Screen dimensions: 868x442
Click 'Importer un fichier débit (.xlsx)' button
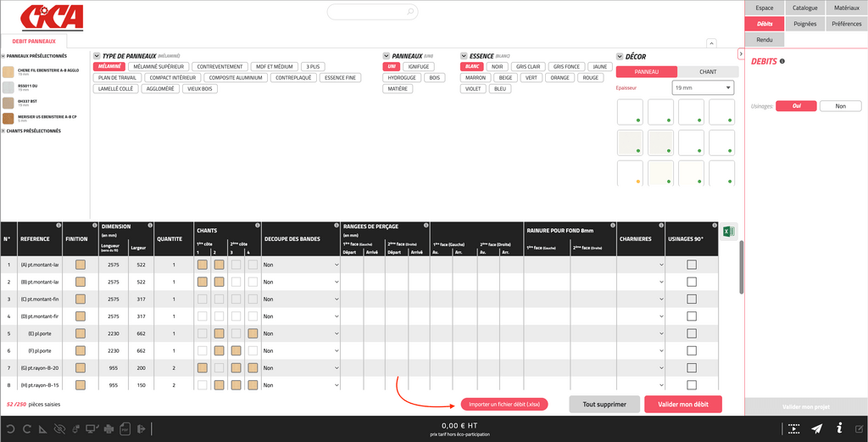tap(504, 405)
